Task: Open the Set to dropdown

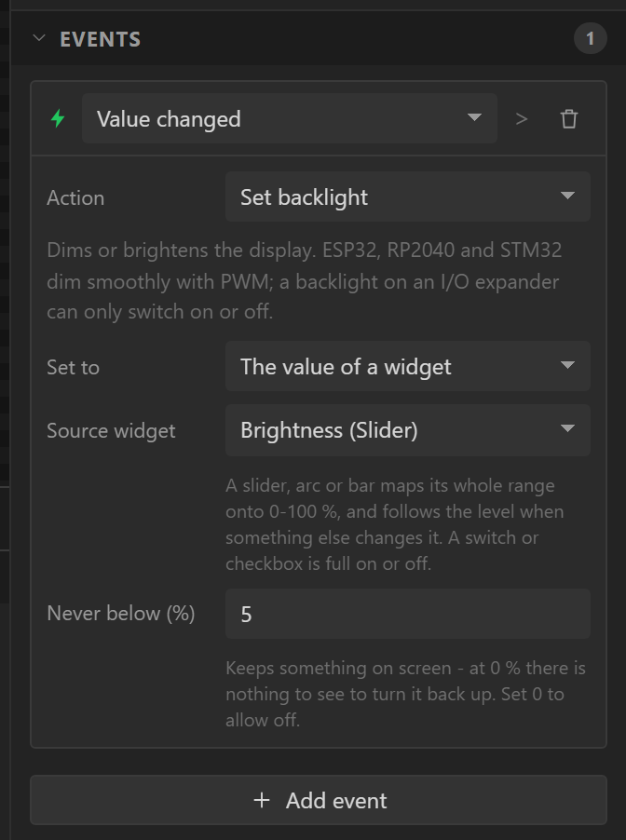Action: 407,366
